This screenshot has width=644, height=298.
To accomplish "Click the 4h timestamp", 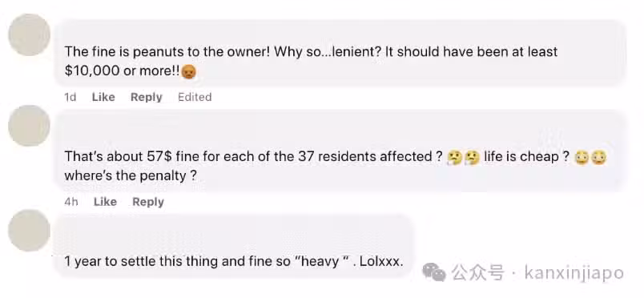I will pyautogui.click(x=71, y=202).
